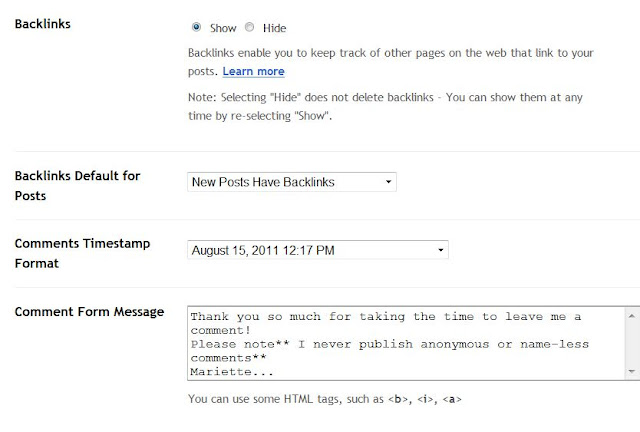
Task: Click the "Comment Form Message" label
Action: (x=89, y=312)
